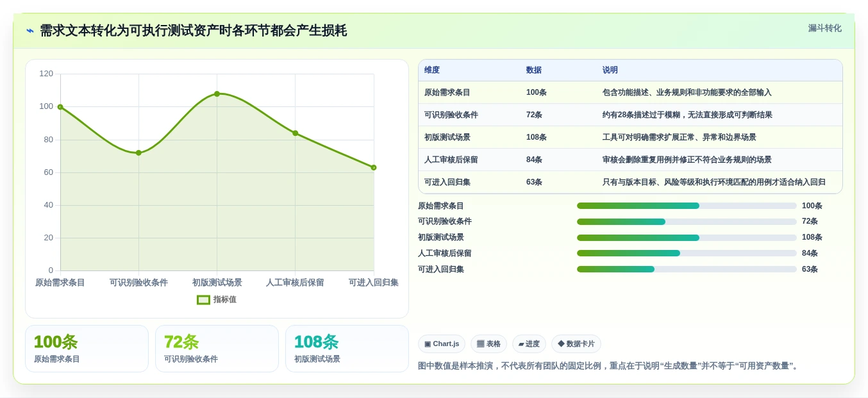Click the 108条 初版测试场景 stat card
The height and width of the screenshot is (398, 868).
347,349
